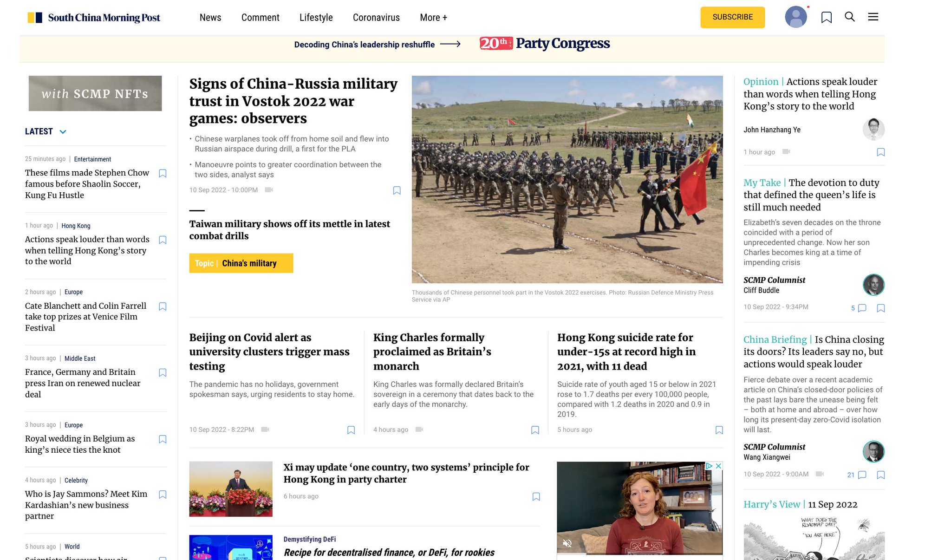
Task: Bookmark the Cate Blanchett Venice article
Action: point(163,306)
